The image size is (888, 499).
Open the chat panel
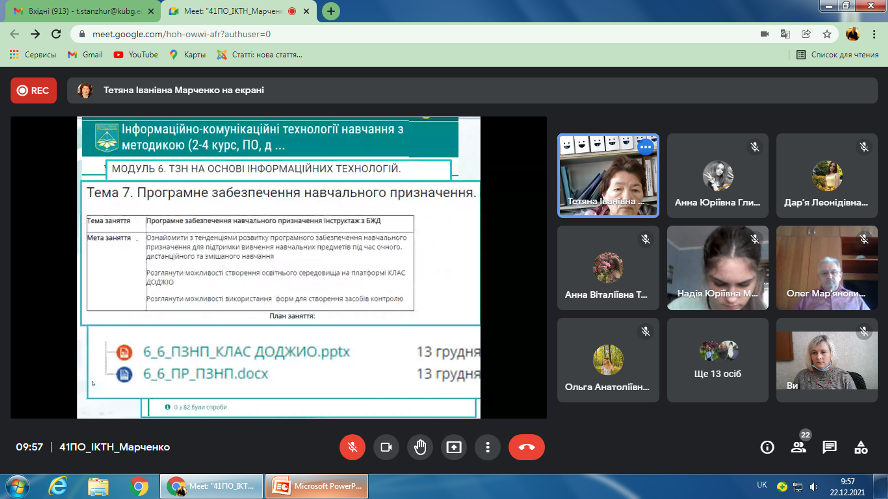829,447
